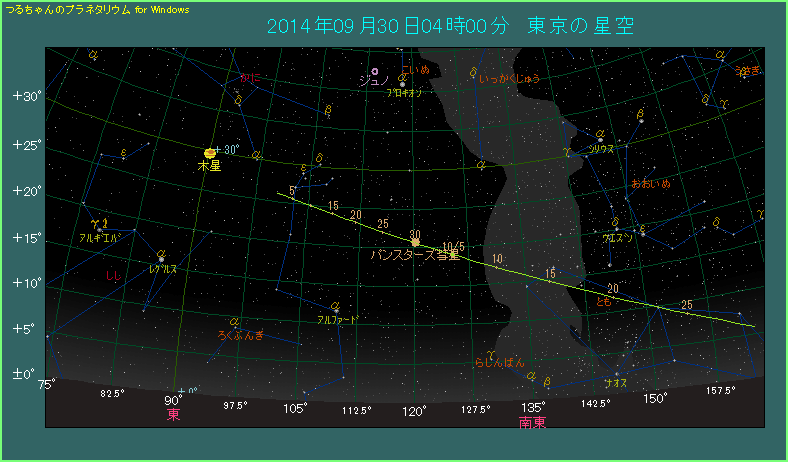This screenshot has width=788, height=462.
Task: Select the Juno (ジュノ) asteroid marker
Action: tap(375, 72)
